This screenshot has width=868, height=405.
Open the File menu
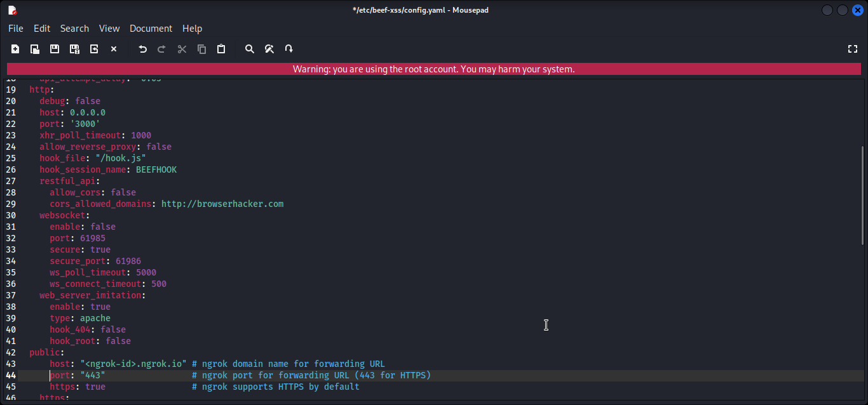pyautogui.click(x=15, y=28)
